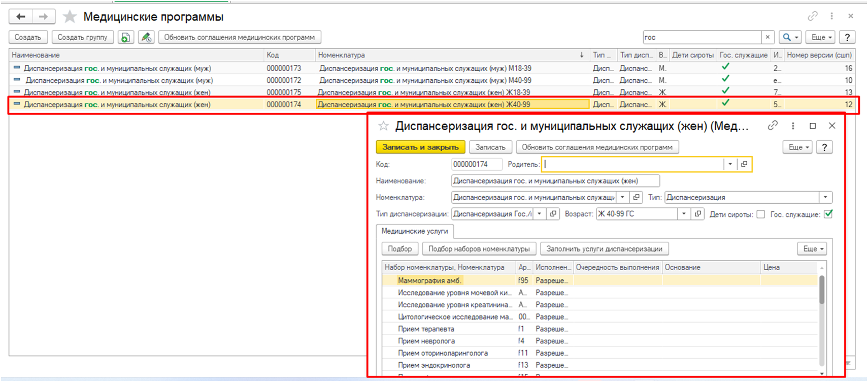Screen dimensions: 868x382
Task: Click the open icon next to Возраст field
Action: 698,214
